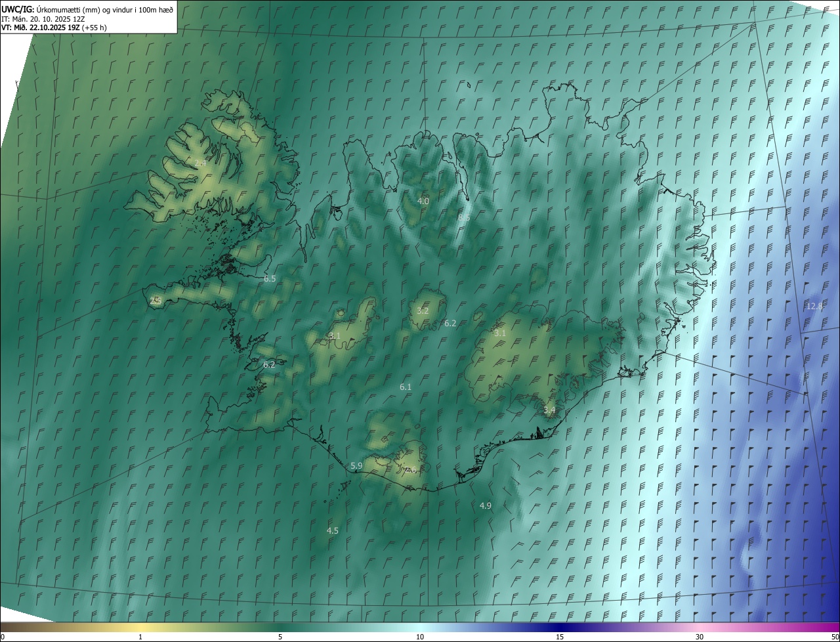
Task: Click the 6.1 value in the central highlands
Action: (406, 387)
